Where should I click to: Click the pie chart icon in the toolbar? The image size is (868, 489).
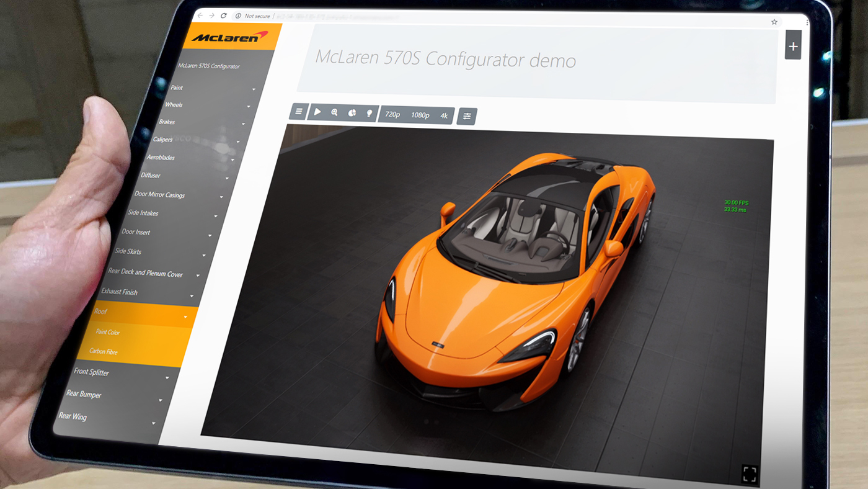(352, 113)
